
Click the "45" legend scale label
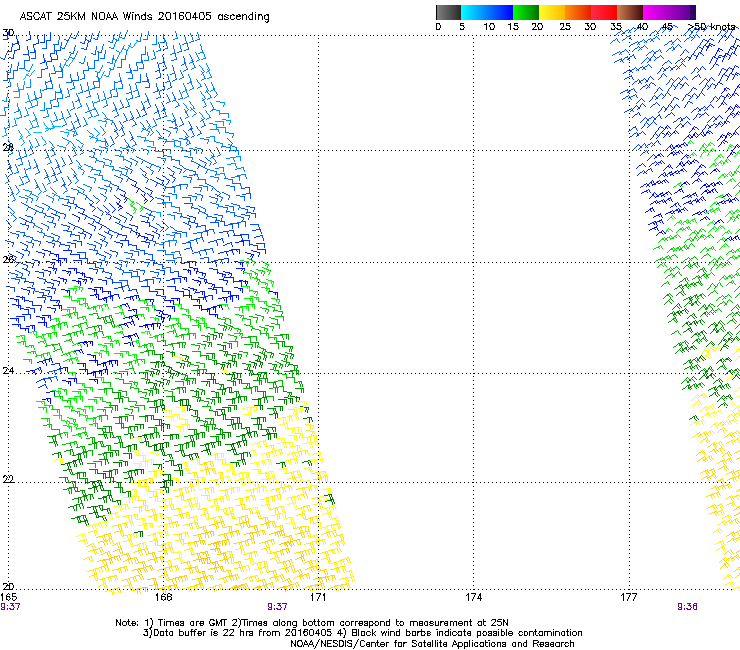coord(667,27)
